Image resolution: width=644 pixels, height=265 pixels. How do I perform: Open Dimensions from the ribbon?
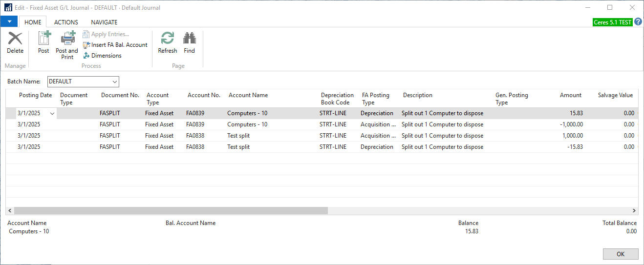tap(103, 56)
